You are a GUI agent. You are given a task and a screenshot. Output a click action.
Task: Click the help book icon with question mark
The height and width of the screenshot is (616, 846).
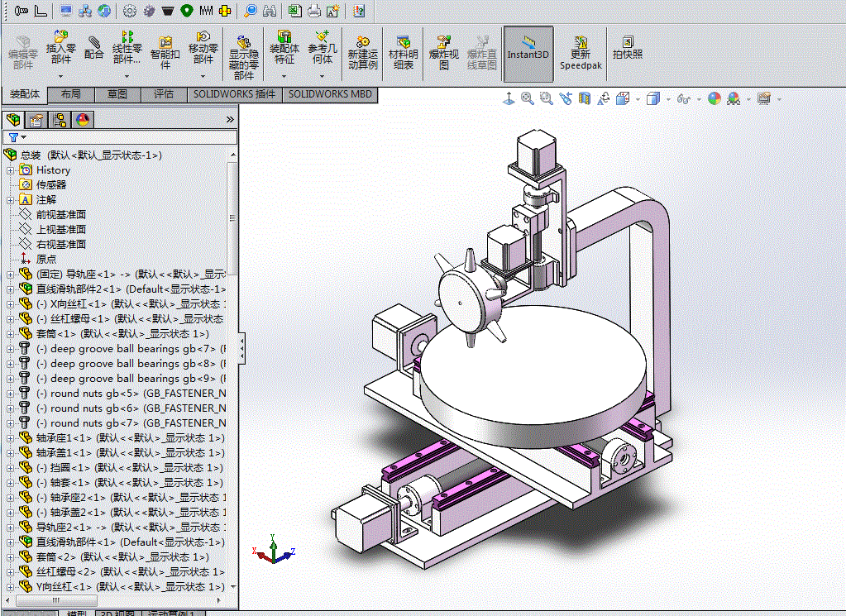pyautogui.click(x=359, y=11)
